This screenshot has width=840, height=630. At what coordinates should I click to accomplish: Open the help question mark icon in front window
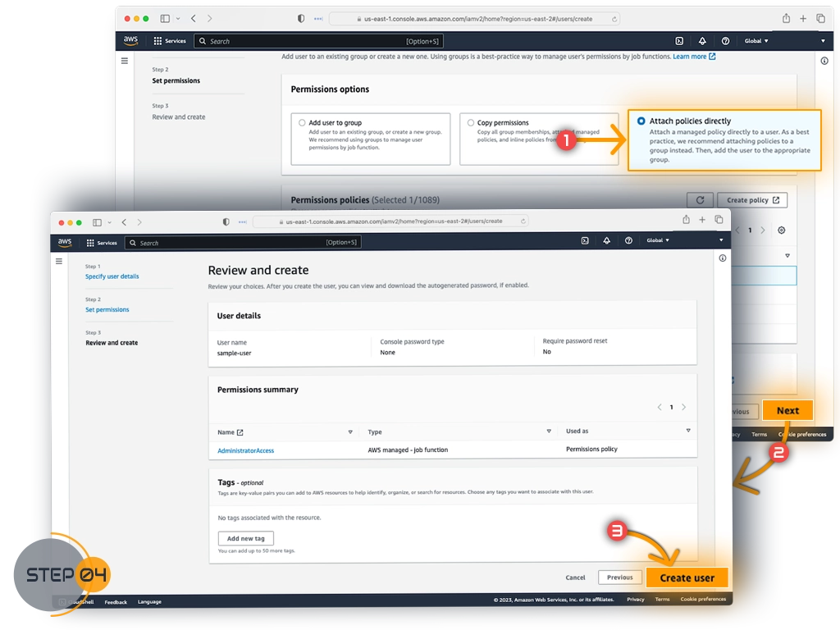tap(628, 240)
